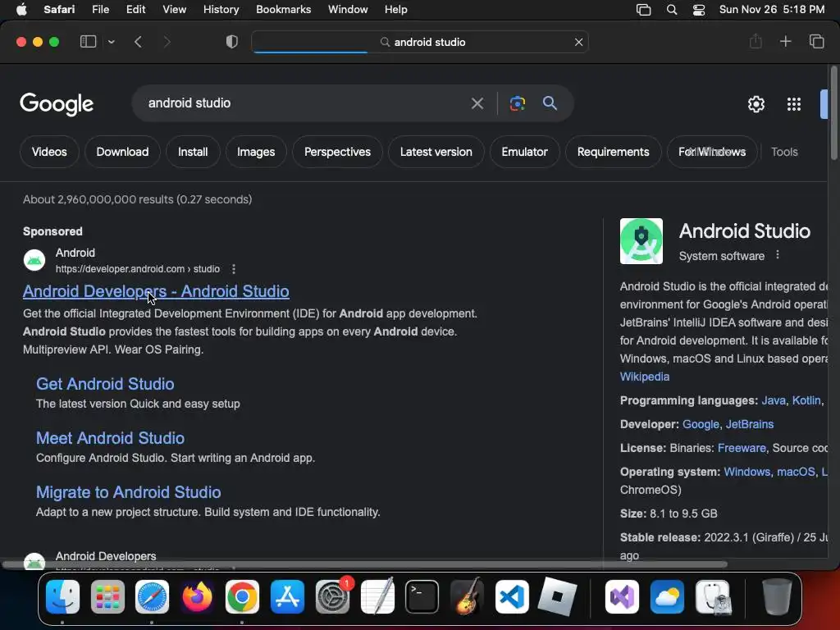Open the History menu

click(221, 10)
